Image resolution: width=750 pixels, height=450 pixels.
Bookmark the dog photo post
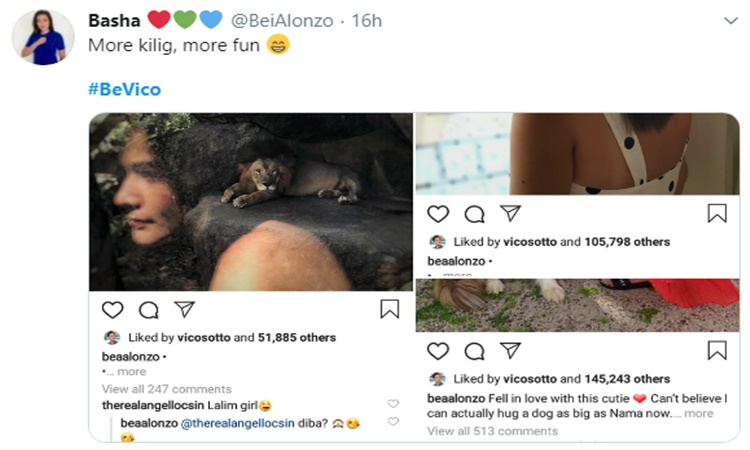[x=716, y=351]
